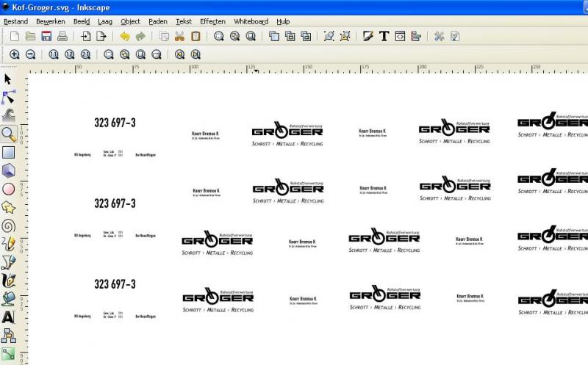Select the Node edit tool

point(8,98)
